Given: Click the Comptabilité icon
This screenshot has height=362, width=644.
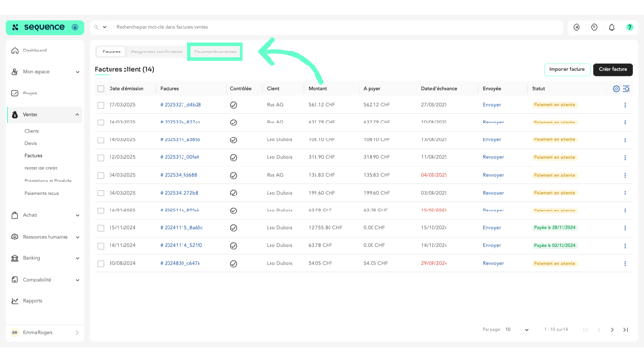Looking at the screenshot, I should tap(15, 280).
